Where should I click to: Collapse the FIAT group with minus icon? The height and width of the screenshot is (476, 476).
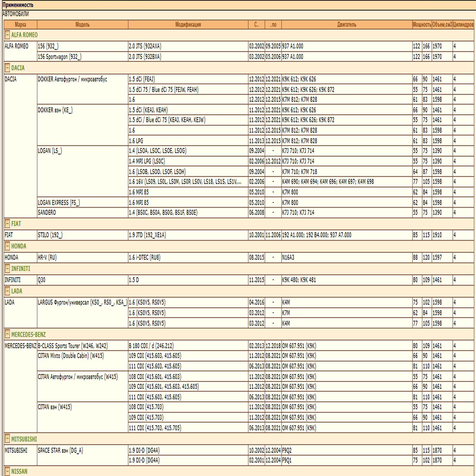tap(7, 224)
